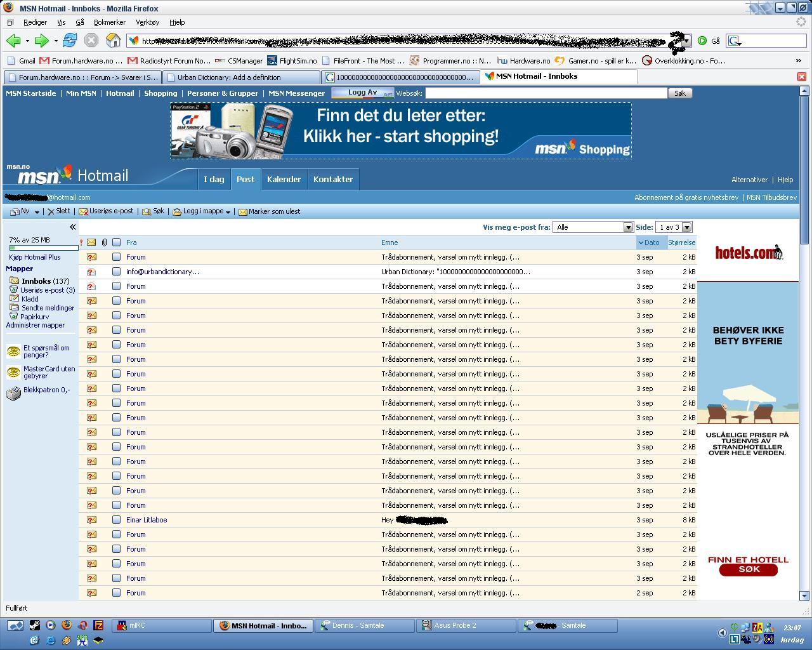
Task: Open the Alternativer link
Action: coord(749,180)
